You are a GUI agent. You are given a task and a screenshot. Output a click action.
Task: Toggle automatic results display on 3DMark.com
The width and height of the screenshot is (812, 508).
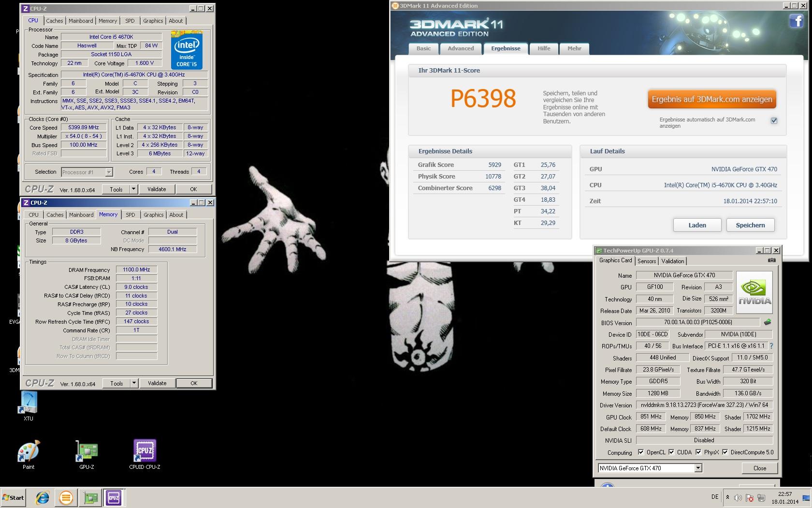point(774,120)
